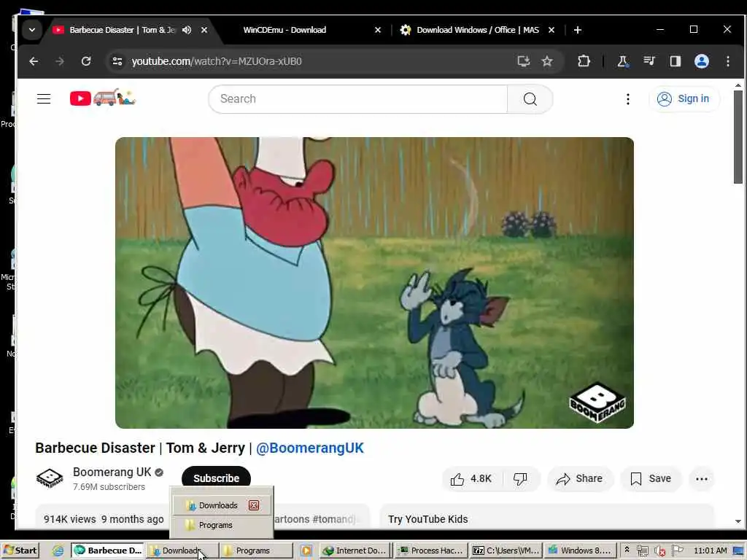Image resolution: width=747 pixels, height=560 pixels.
Task: Click the forward navigation arrow
Action: tap(60, 61)
